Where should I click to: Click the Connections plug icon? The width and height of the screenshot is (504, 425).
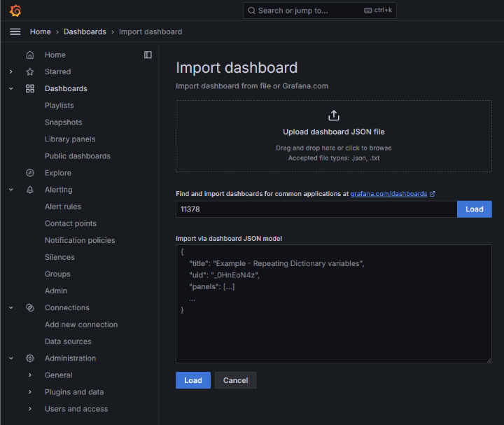(x=30, y=307)
